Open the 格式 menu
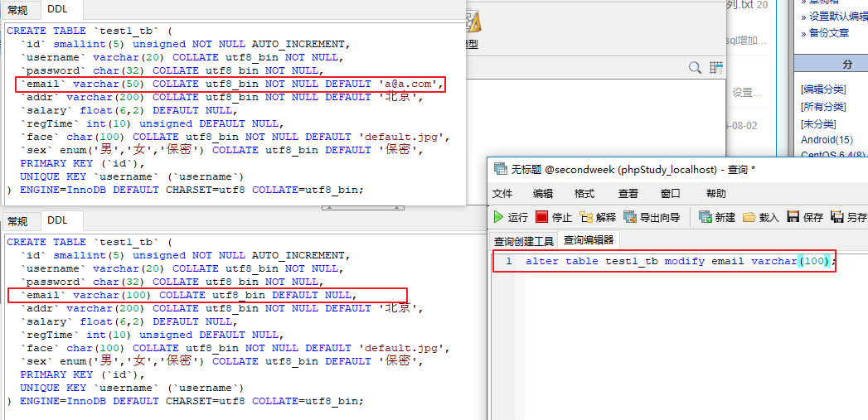 [x=584, y=194]
